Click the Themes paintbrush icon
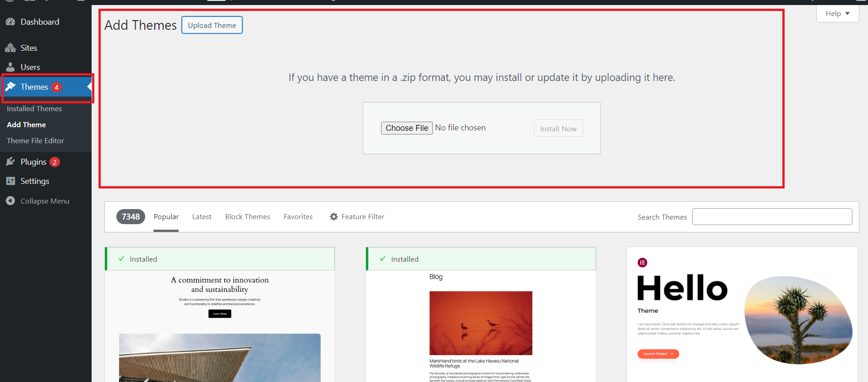The image size is (868, 382). (x=11, y=87)
